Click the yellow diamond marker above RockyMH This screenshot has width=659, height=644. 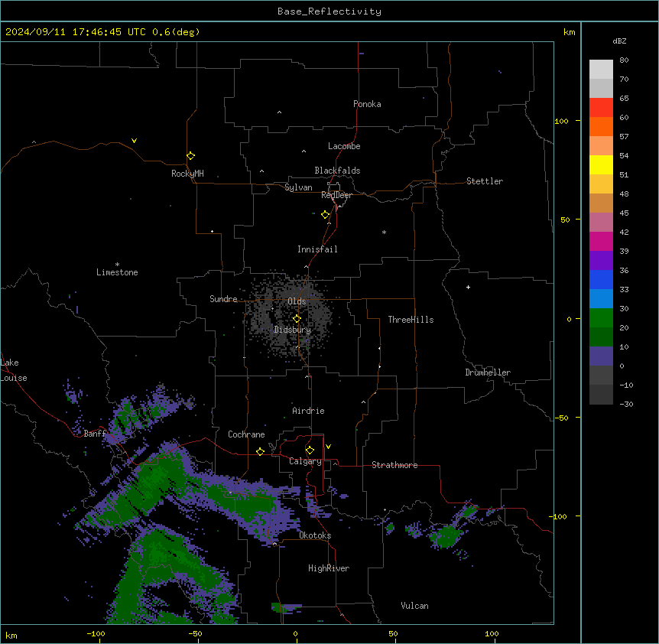coord(190,155)
